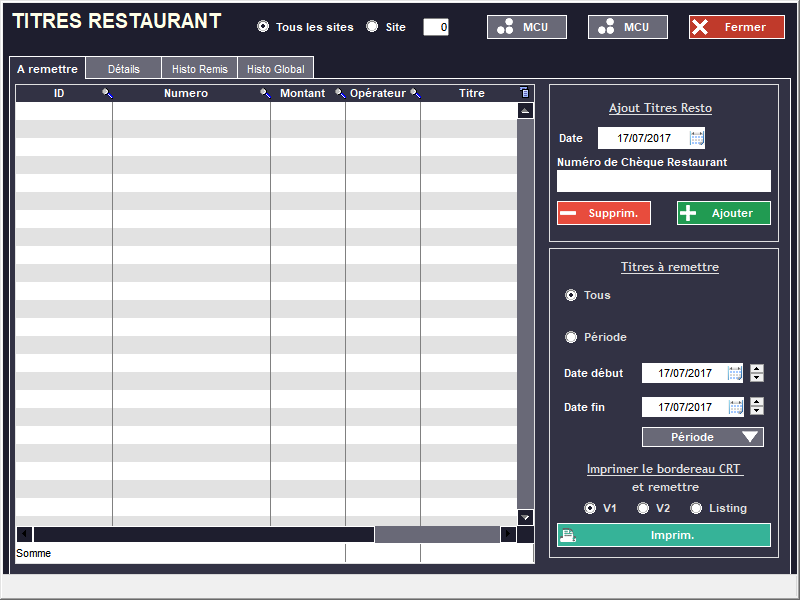Click the search icon in the Opérateur column header
Screen dimensions: 800x600
pyautogui.click(x=415, y=94)
